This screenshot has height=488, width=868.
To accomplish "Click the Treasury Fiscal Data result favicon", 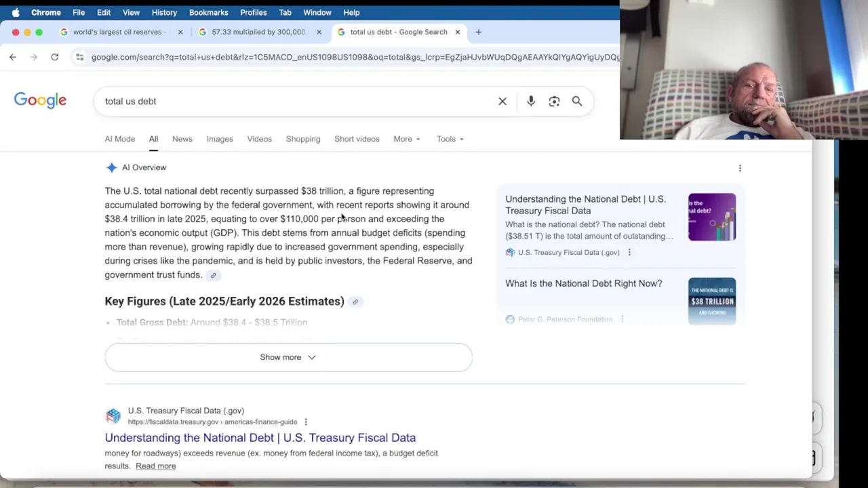I will click(x=113, y=415).
